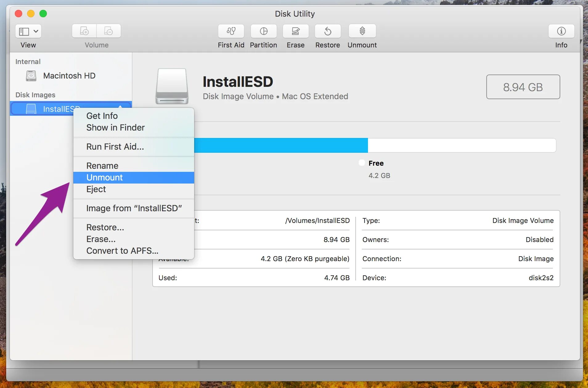Viewport: 588px width, 388px height.
Task: Click the Free space legend dot
Action: [x=362, y=163]
